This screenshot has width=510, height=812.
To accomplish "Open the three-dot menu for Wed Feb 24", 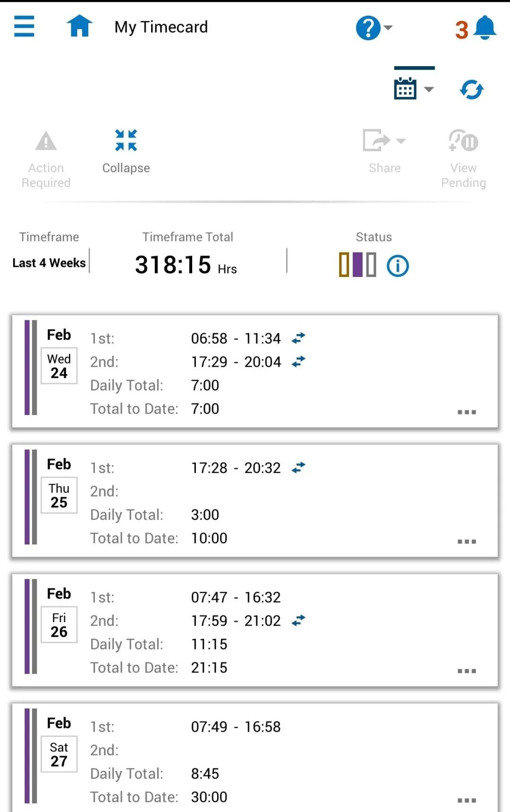I will 467,412.
